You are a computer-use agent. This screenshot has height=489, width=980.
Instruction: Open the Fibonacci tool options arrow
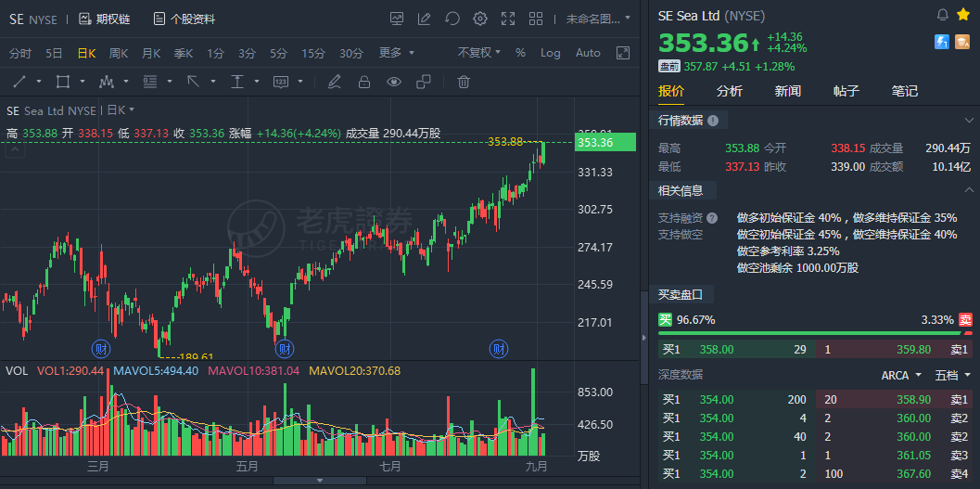(170, 82)
